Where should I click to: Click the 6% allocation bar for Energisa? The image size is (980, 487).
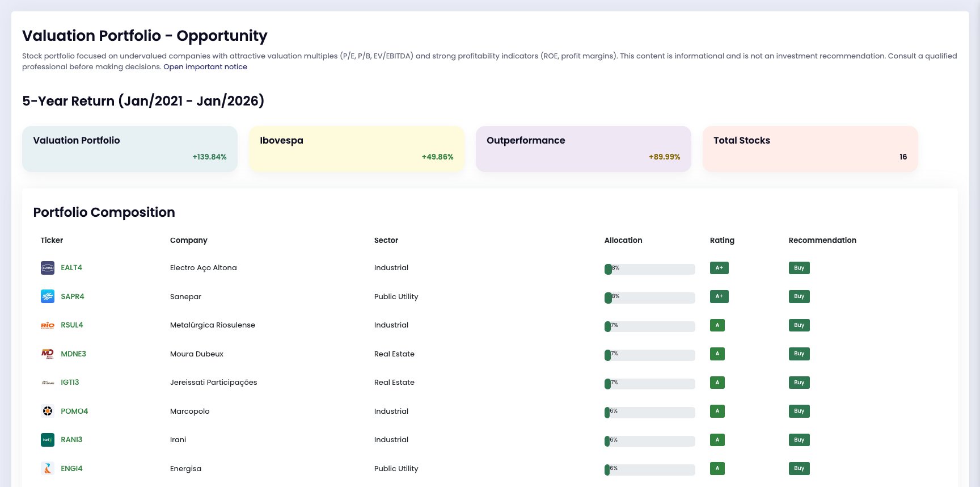650,469
